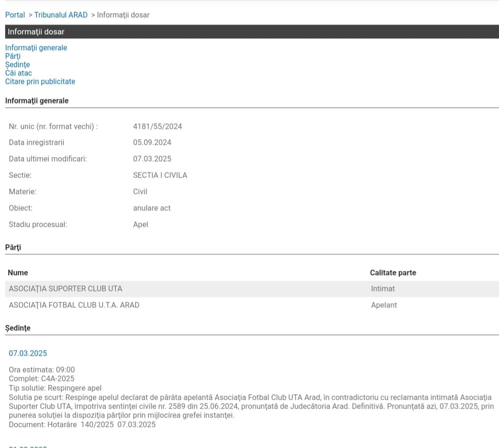Click the Informații generale section heading
This screenshot has height=448, width=499.
click(x=37, y=101)
